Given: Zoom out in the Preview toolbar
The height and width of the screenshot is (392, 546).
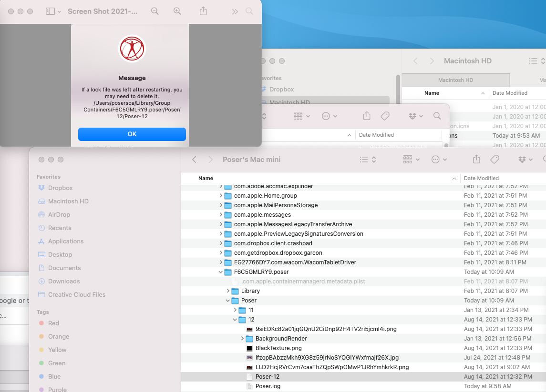Looking at the screenshot, I should click(x=155, y=11).
